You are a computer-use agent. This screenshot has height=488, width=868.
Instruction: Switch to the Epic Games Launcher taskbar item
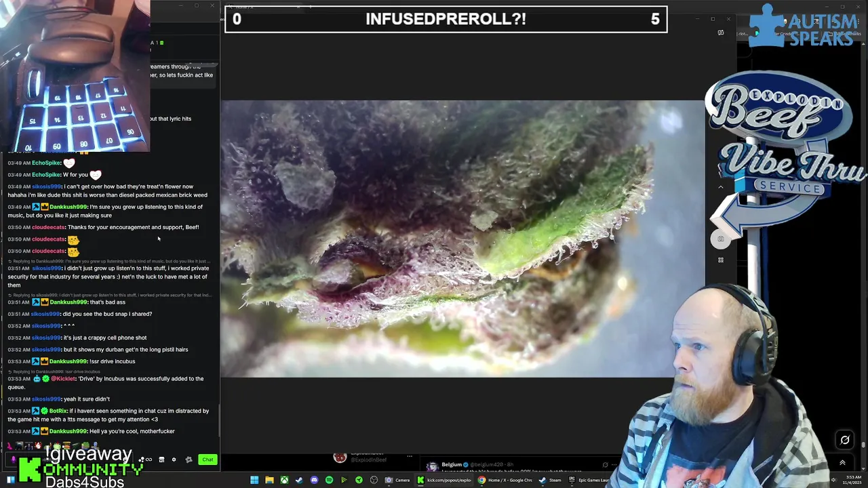pos(588,480)
